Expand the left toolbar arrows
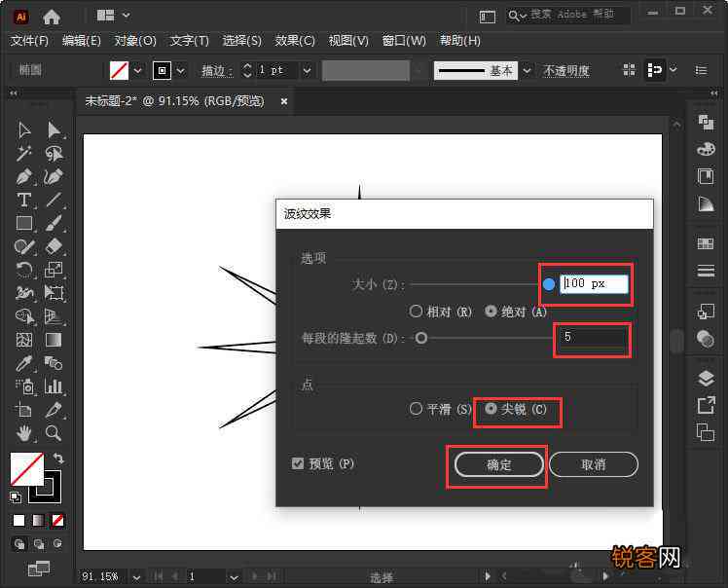728x588 pixels. pyautogui.click(x=14, y=93)
